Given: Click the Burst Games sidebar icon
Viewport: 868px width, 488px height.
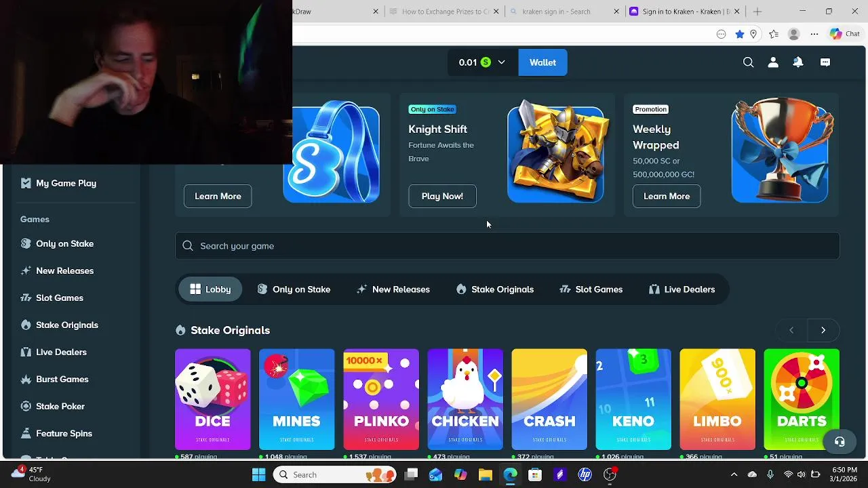Looking at the screenshot, I should point(26,379).
